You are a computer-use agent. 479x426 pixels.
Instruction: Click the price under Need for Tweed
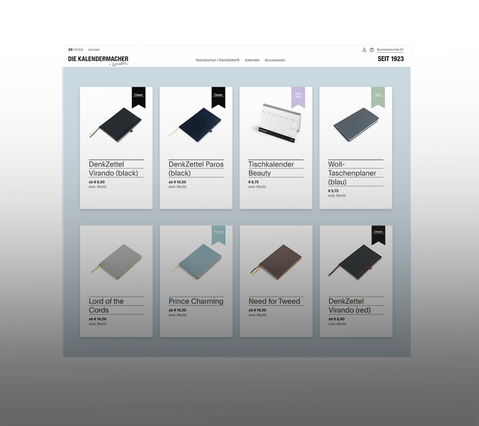pyautogui.click(x=257, y=310)
